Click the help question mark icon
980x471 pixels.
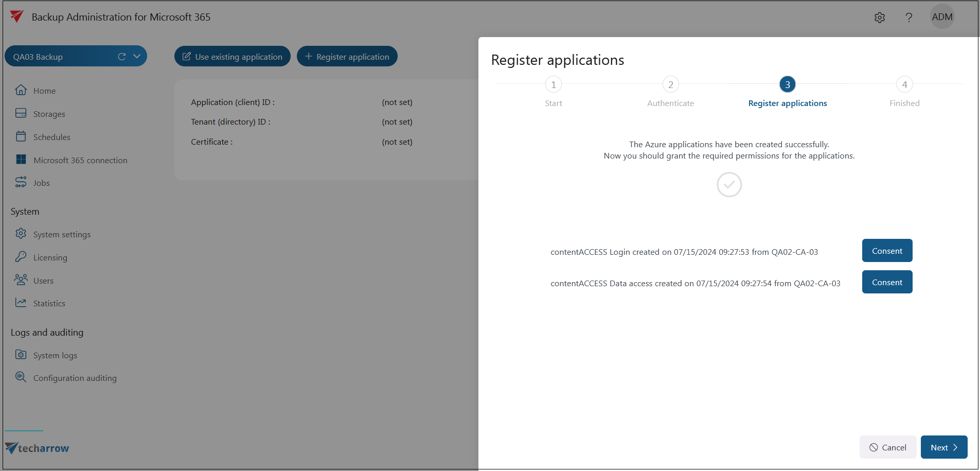tap(909, 18)
